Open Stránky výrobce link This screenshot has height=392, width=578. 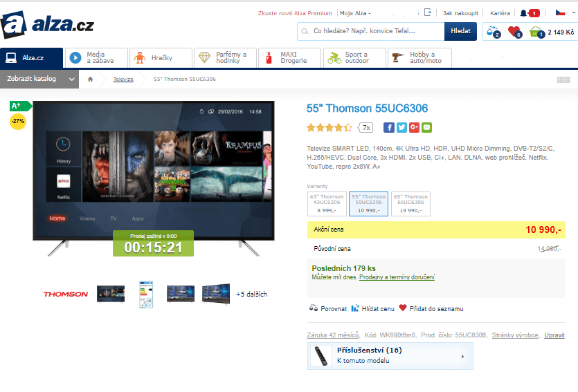(515, 335)
